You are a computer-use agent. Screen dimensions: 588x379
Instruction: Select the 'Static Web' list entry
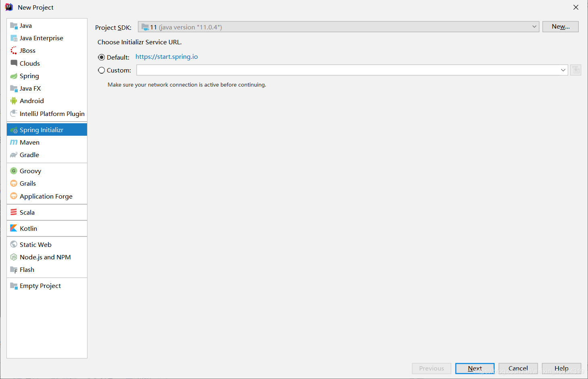point(47,244)
